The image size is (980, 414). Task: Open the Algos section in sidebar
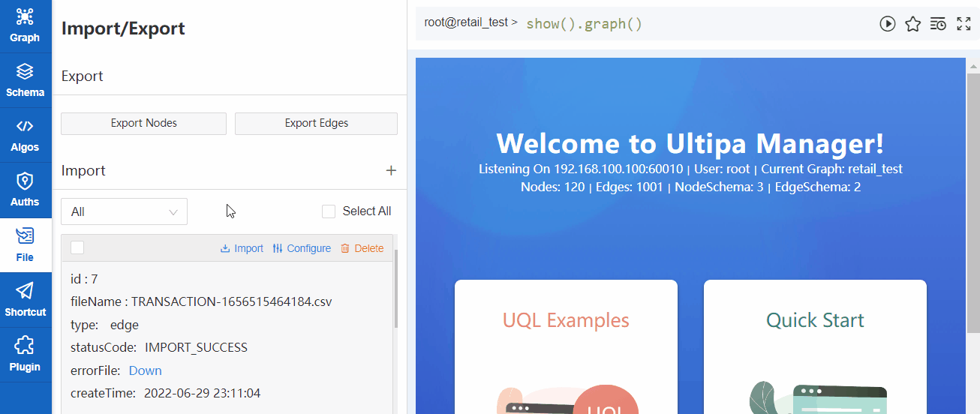pyautogui.click(x=26, y=136)
